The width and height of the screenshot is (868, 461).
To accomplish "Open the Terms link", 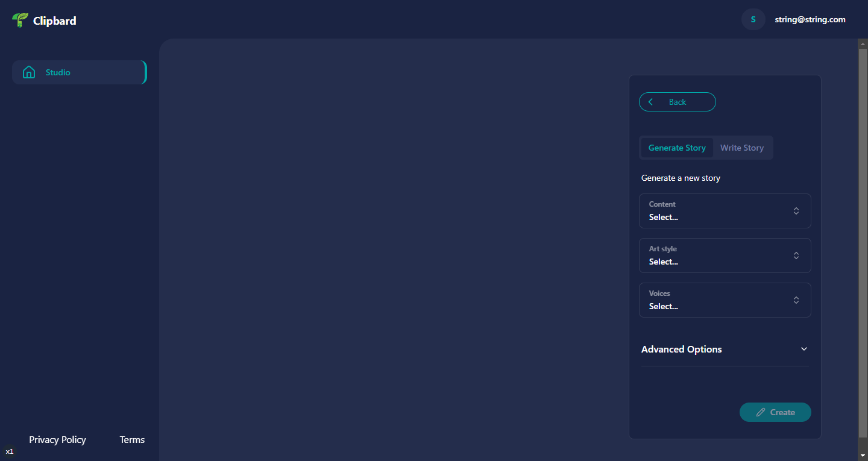I will coord(132,439).
